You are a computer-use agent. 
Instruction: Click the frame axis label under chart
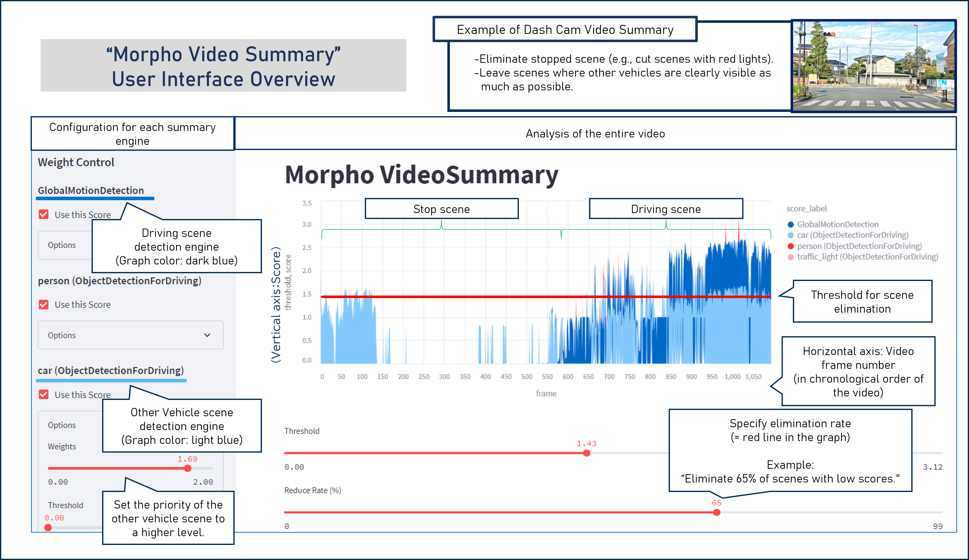546,393
